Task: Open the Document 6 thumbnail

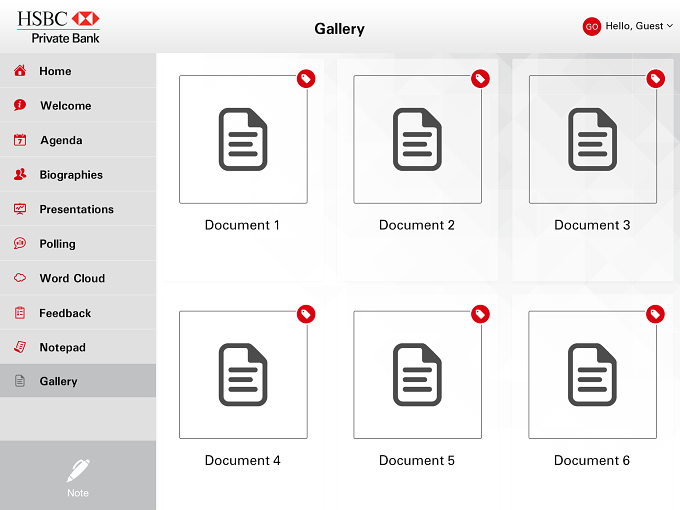Action: point(592,375)
